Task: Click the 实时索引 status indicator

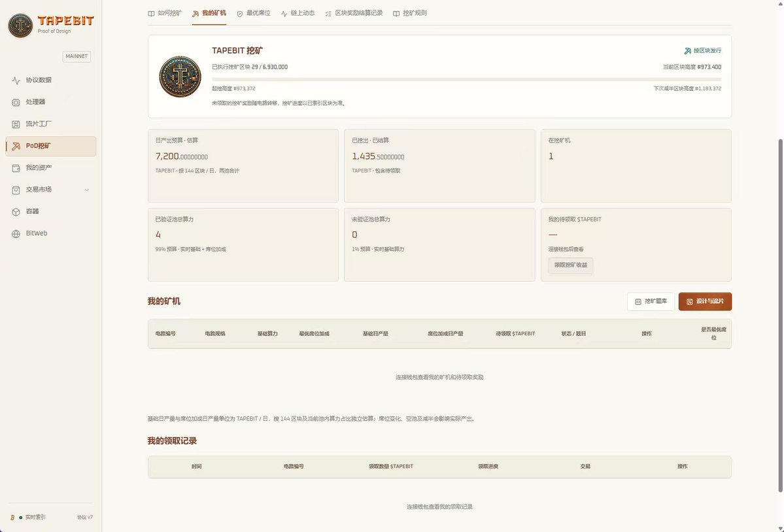Action: point(33,518)
